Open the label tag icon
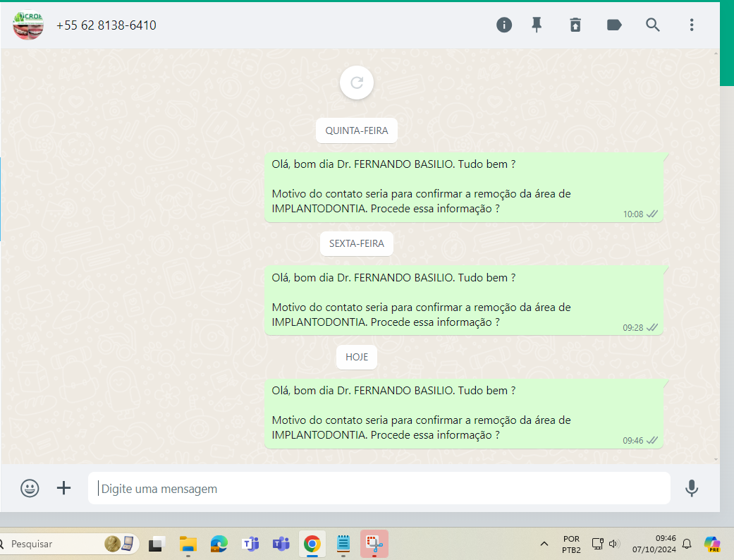The image size is (734, 560). coord(614,25)
